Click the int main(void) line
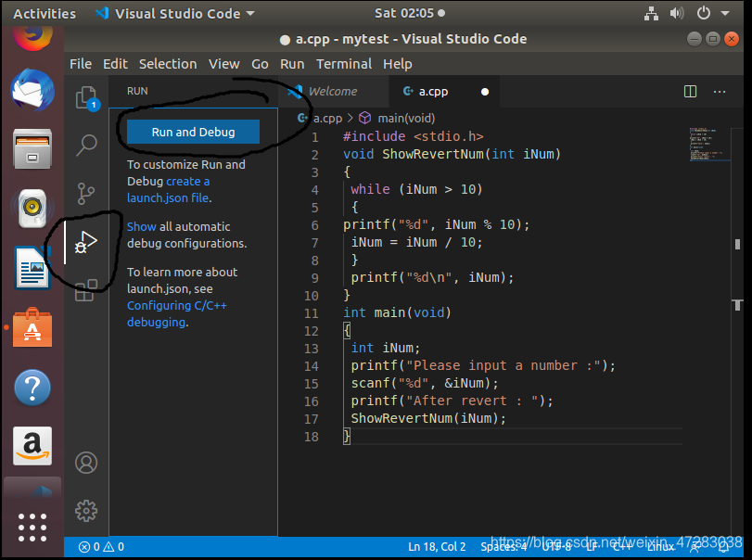 click(x=397, y=312)
